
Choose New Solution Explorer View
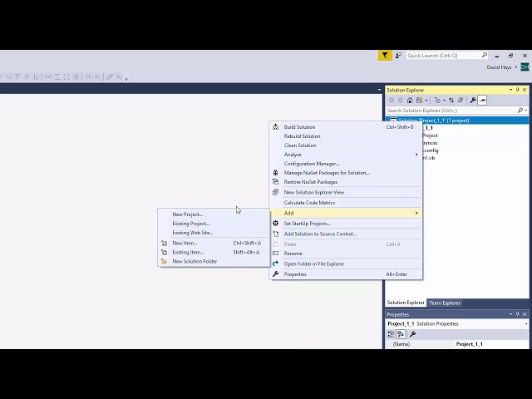pyautogui.click(x=346, y=192)
